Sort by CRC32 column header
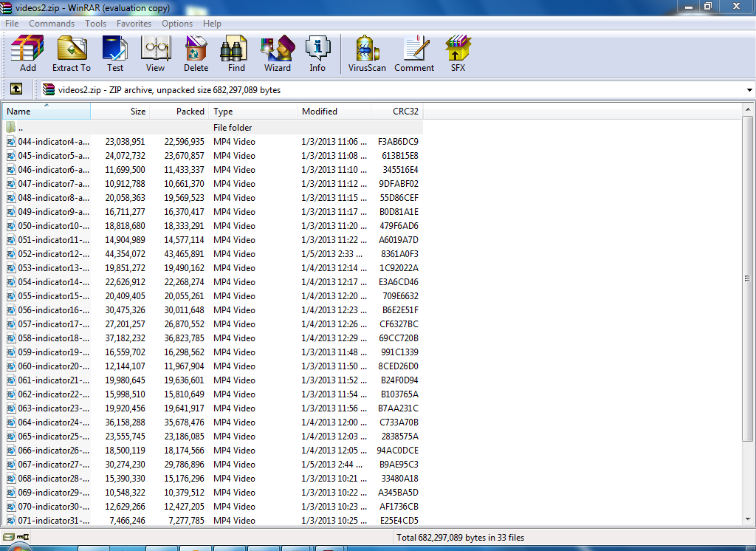 (396, 111)
